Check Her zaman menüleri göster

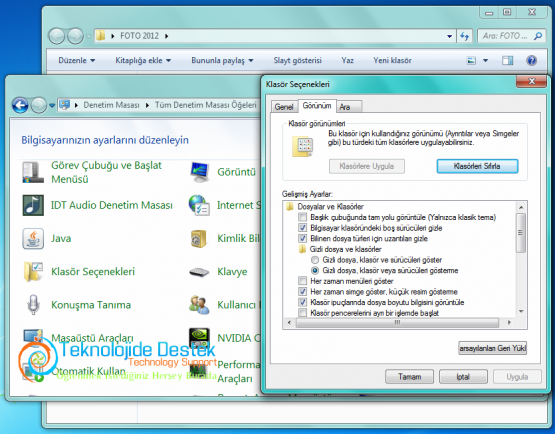click(302, 281)
